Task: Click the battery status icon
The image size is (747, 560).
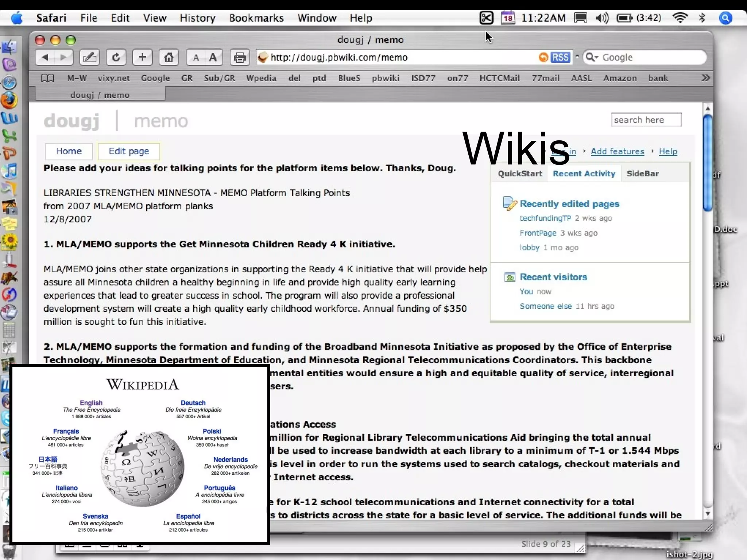Action: point(624,17)
